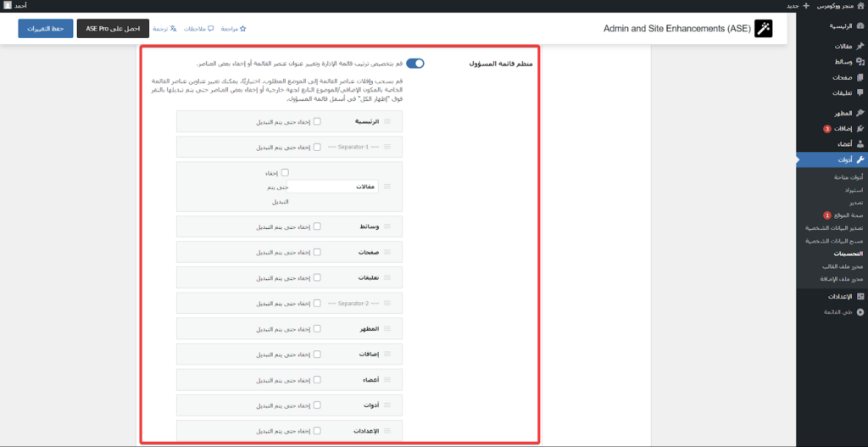The image size is (868, 447).
Task: Click the احصل على ASE Pro button
Action: [x=114, y=28]
